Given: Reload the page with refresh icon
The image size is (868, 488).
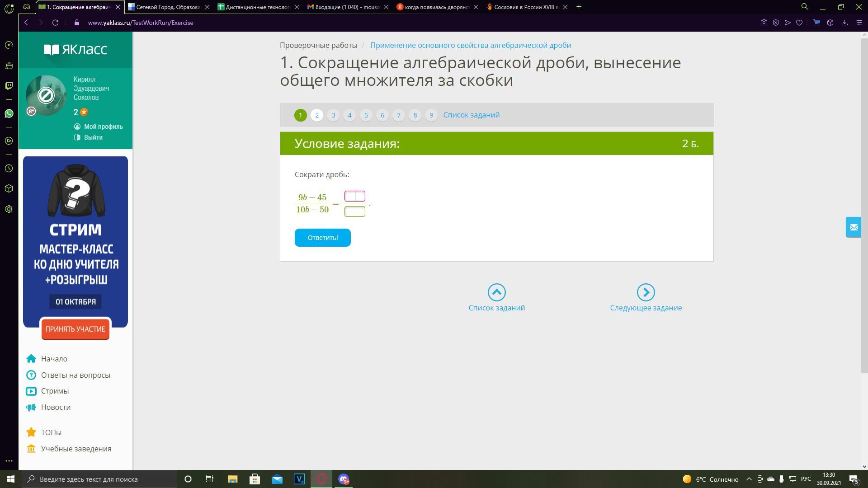Looking at the screenshot, I should [55, 23].
